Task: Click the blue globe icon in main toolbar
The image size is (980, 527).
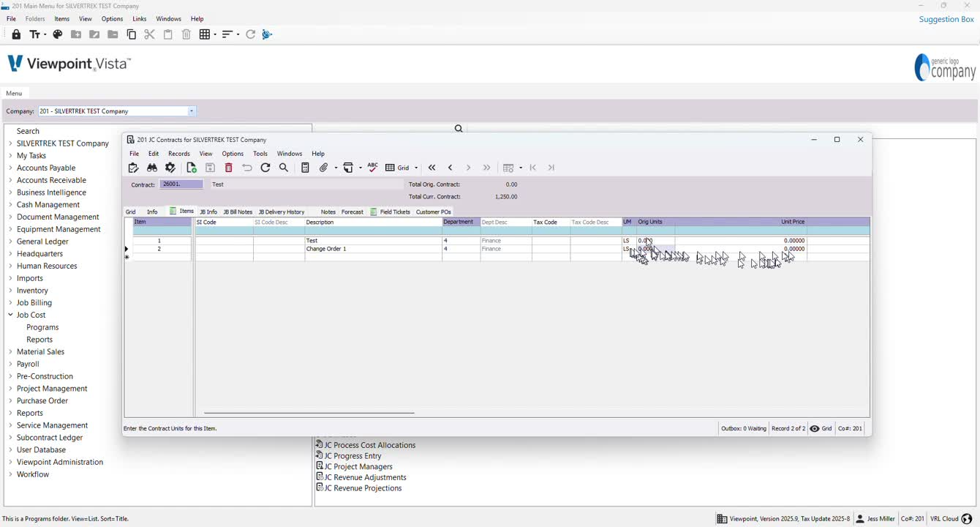Action: click(x=267, y=34)
